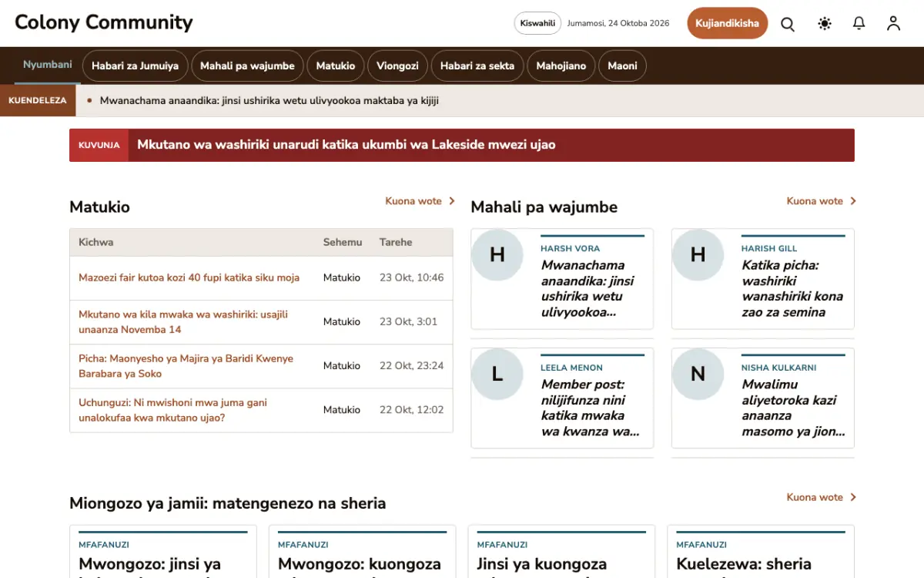Open the Colony Community home logo
This screenshot has height=578, width=924.
click(104, 22)
